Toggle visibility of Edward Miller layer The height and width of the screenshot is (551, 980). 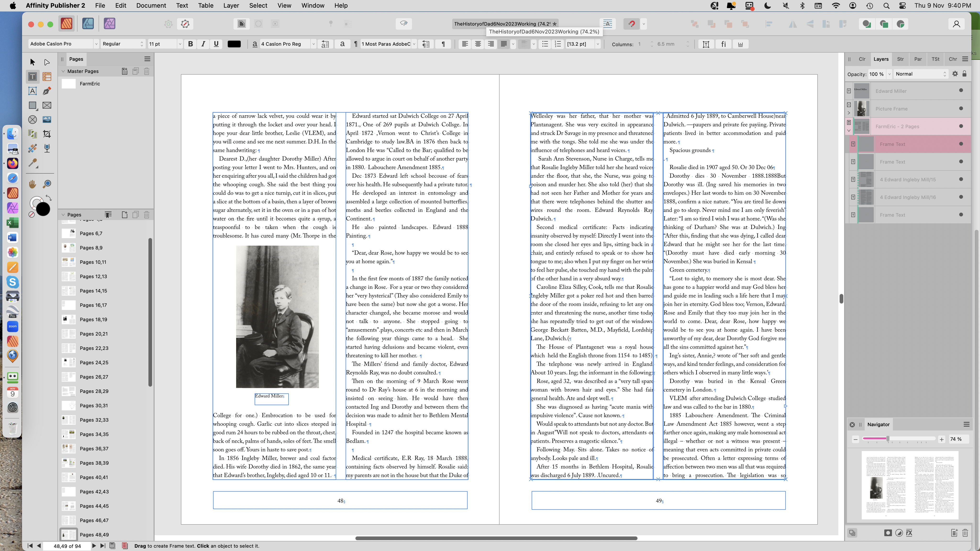961,90
